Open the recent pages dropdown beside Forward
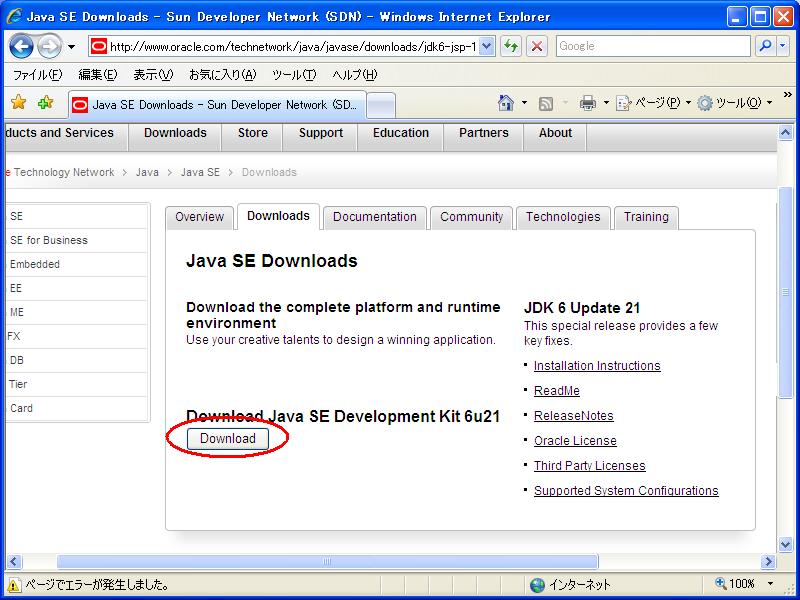Image resolution: width=800 pixels, height=600 pixels. pyautogui.click(x=71, y=47)
